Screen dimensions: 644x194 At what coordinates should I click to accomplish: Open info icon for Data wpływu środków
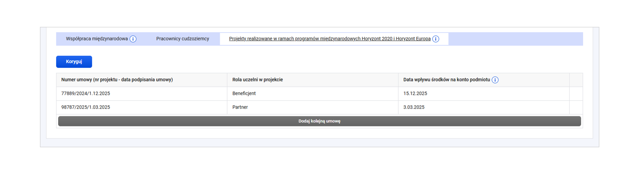click(495, 80)
